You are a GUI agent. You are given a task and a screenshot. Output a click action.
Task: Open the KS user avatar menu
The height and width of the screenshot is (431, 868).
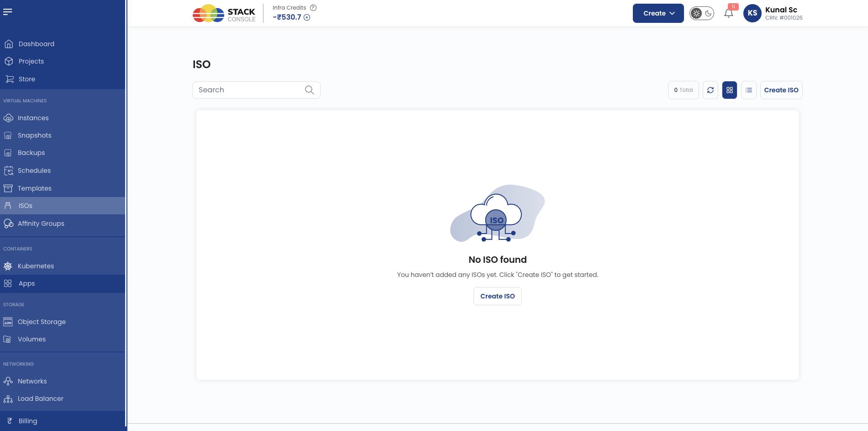752,13
